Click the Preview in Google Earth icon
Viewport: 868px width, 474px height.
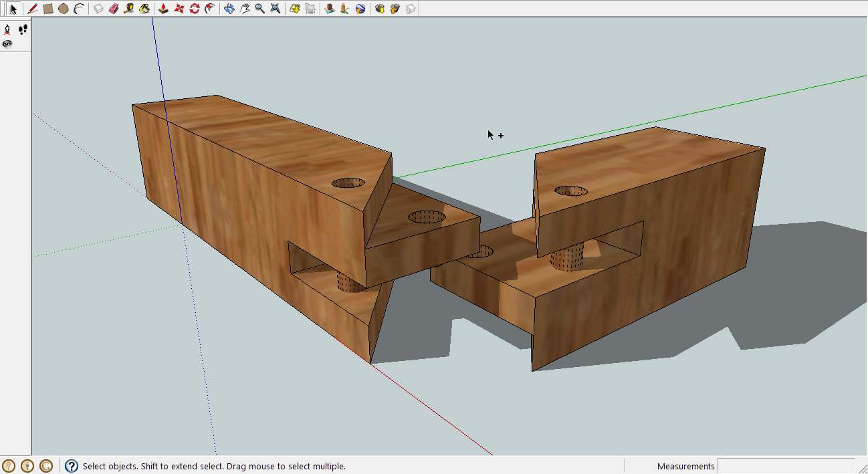(360, 9)
